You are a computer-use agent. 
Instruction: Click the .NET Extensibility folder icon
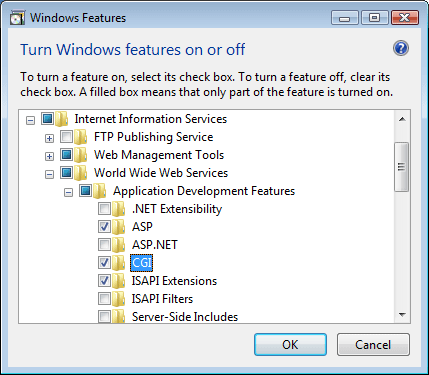(119, 209)
